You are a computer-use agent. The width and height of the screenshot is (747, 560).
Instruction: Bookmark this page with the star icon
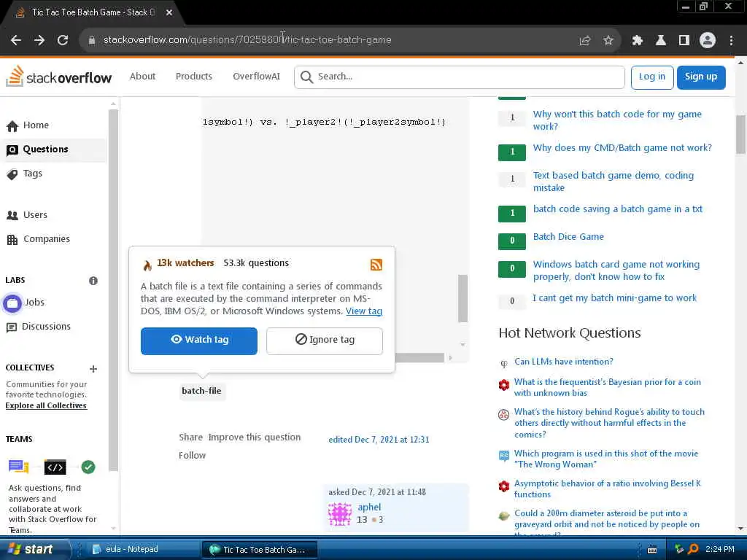click(x=608, y=41)
